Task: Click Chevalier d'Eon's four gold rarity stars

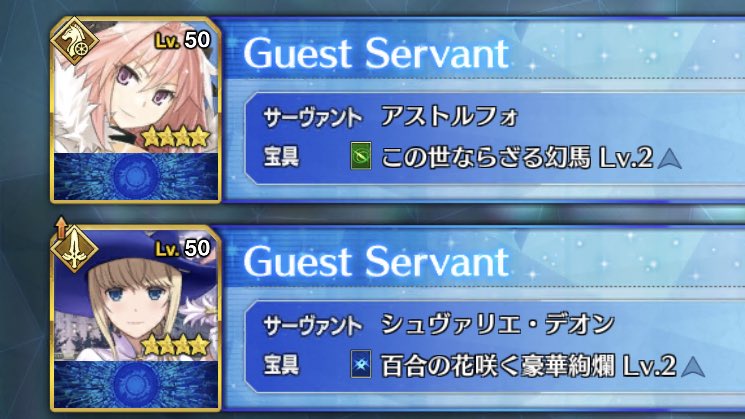Action: tap(176, 345)
